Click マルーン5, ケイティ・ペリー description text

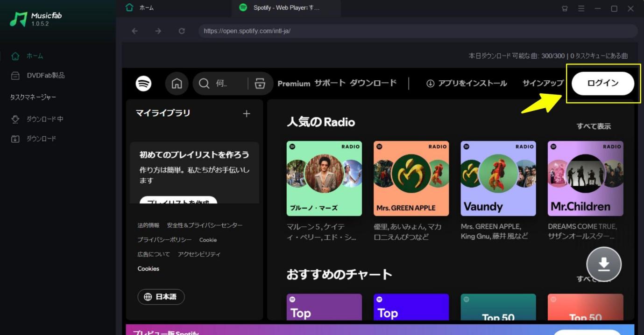tap(322, 232)
